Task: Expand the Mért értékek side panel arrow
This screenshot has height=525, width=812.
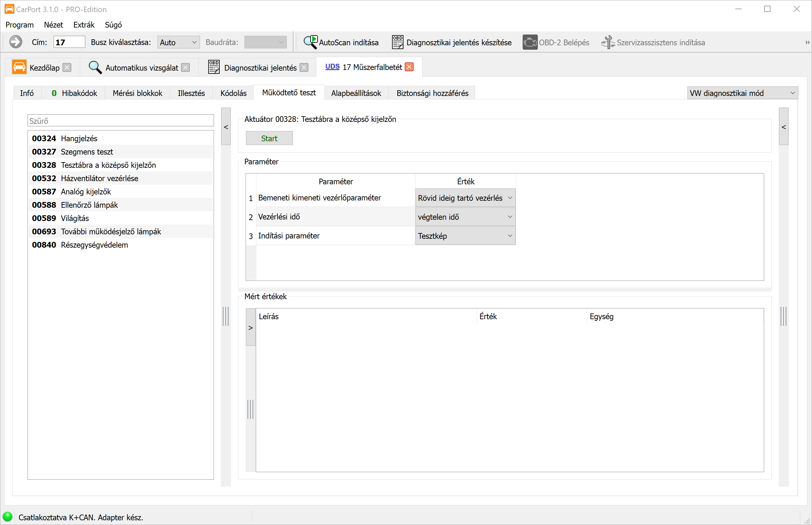Action: [x=251, y=328]
